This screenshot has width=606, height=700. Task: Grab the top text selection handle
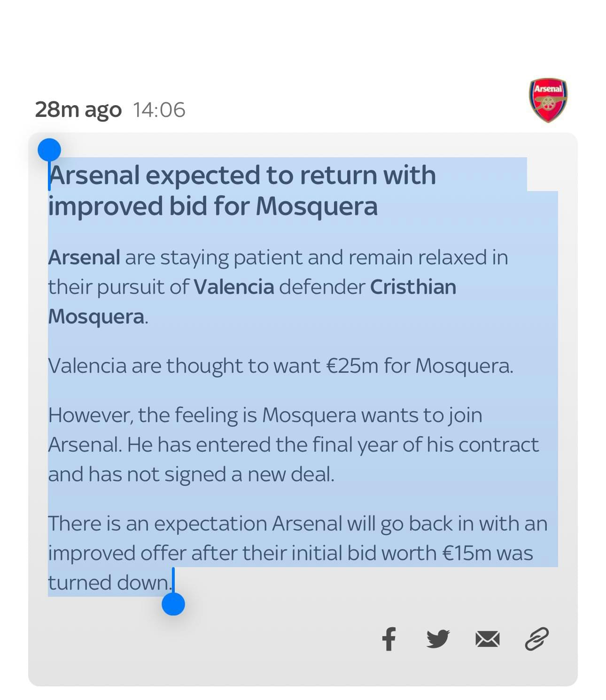[49, 150]
